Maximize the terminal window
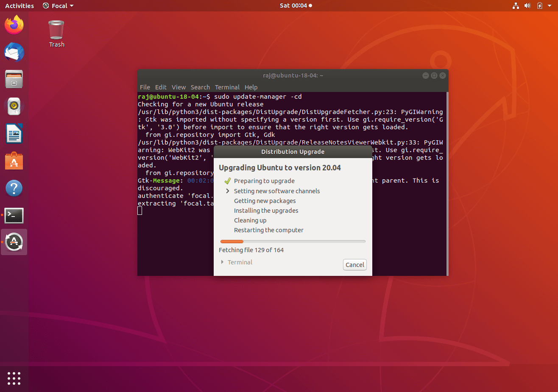The width and height of the screenshot is (558, 392). point(434,75)
